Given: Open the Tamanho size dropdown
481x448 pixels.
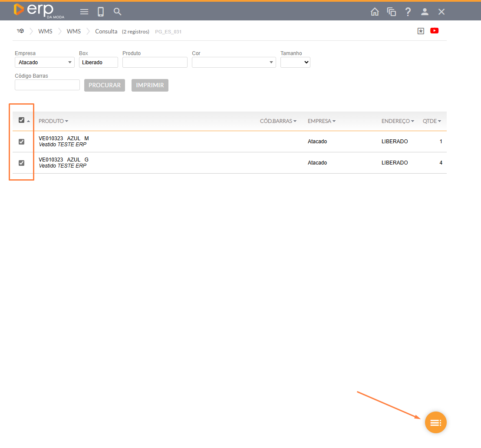Looking at the screenshot, I should [295, 63].
